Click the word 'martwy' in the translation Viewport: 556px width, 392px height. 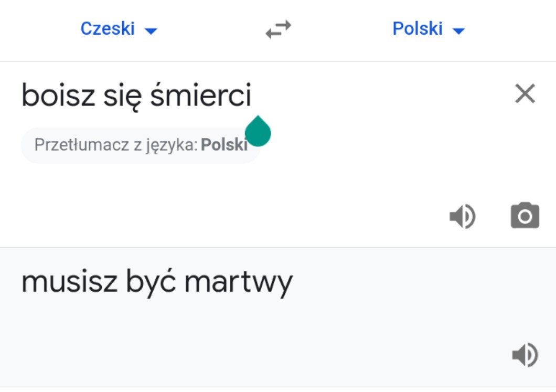pos(238,282)
